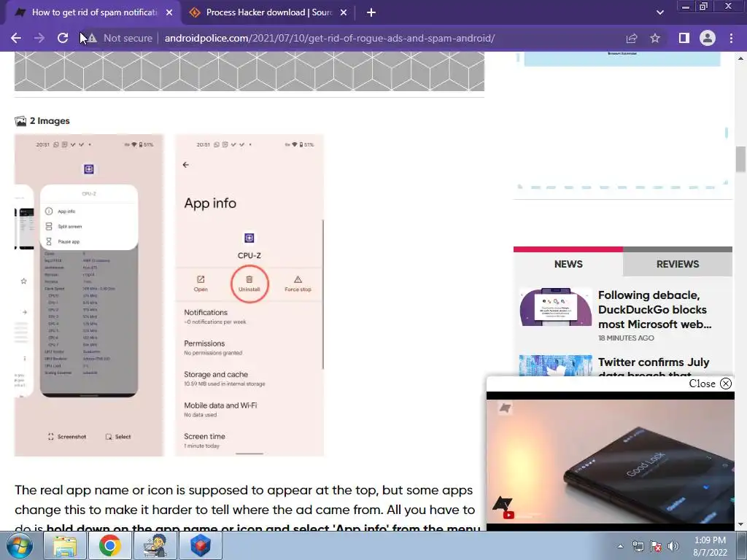Click the network tray icon
Screen dimensions: 747x560
click(x=638, y=546)
